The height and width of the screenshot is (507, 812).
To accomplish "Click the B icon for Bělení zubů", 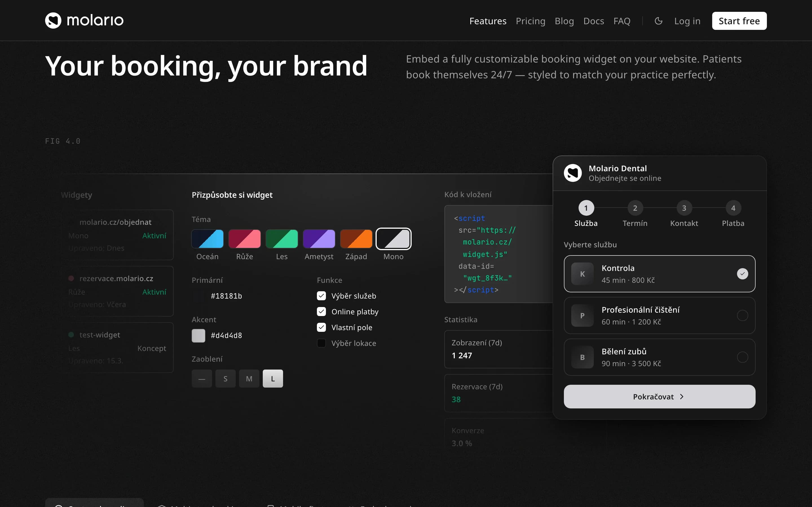I will click(582, 357).
